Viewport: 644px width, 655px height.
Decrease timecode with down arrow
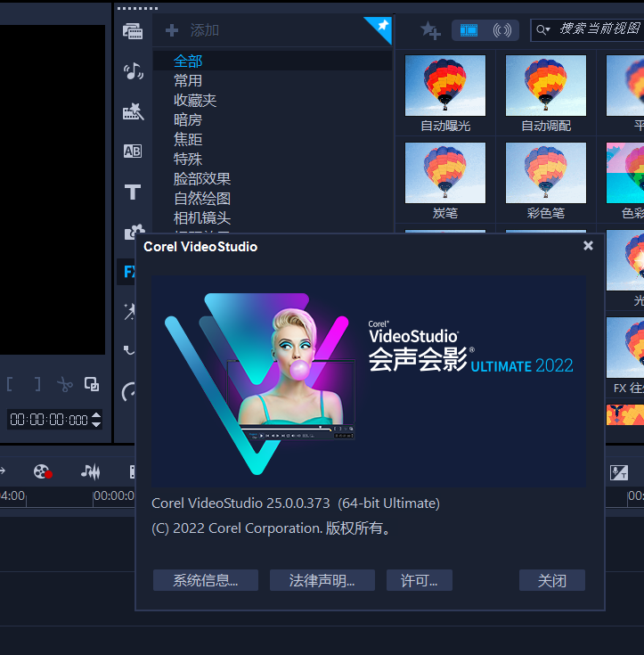point(96,423)
